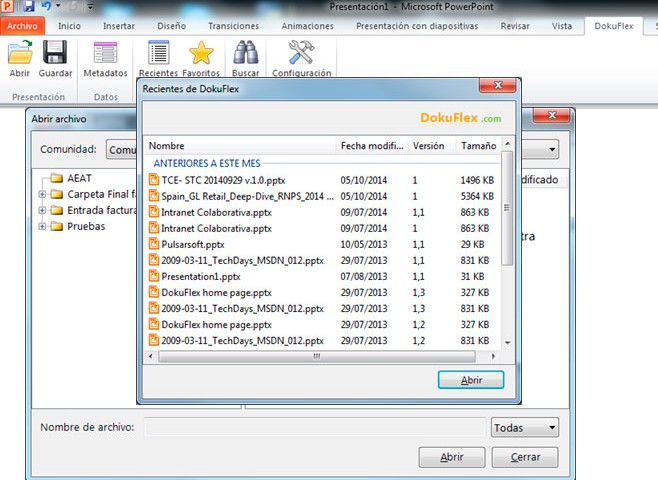Click the undo arrow in title bar
The image size is (658, 480).
tap(47, 6)
